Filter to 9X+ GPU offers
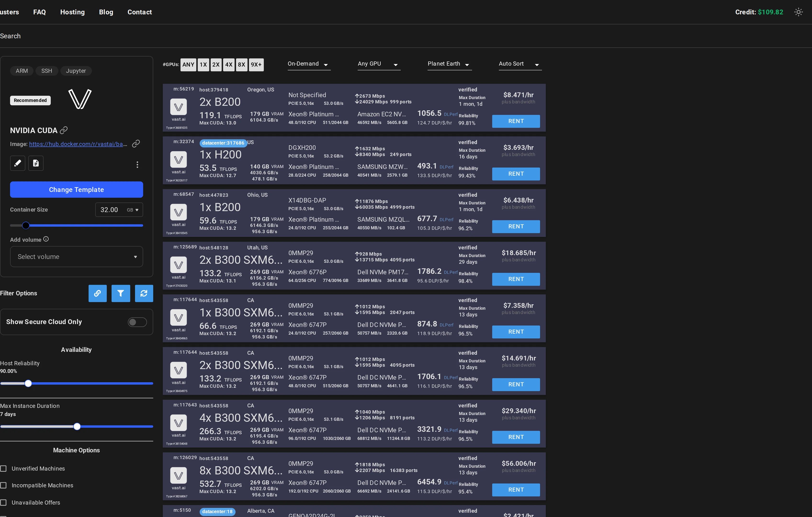Viewport: 812px width, 517px height. [256, 65]
